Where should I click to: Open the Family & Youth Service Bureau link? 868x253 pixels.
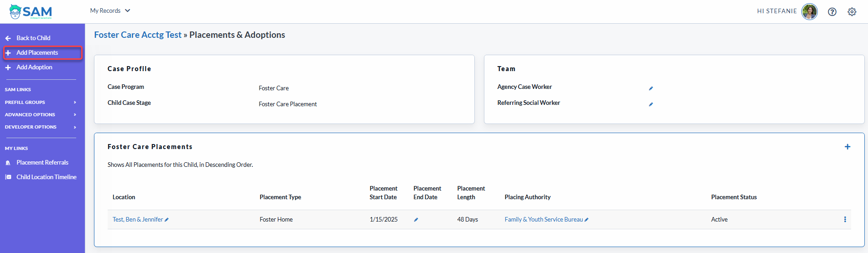544,219
